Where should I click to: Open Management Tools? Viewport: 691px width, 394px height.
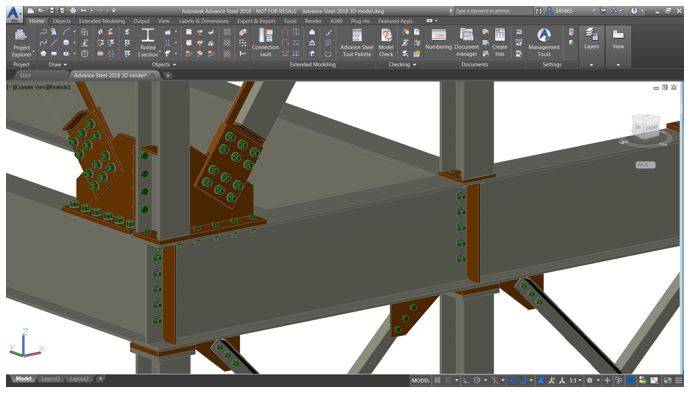click(x=544, y=43)
